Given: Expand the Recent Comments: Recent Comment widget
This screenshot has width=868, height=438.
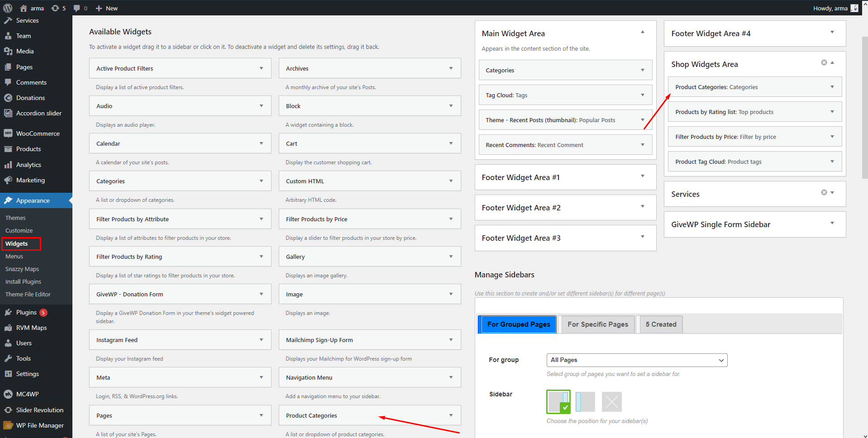Looking at the screenshot, I should [x=643, y=145].
